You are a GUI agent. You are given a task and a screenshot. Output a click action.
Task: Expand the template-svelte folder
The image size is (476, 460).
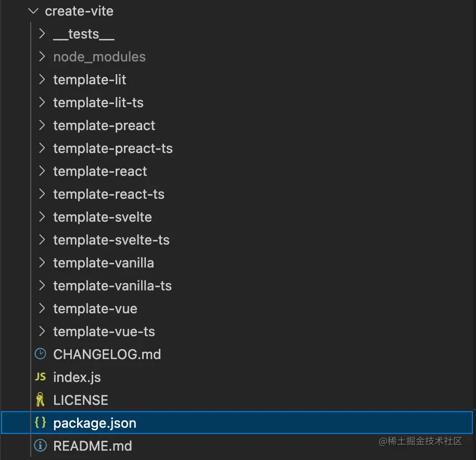point(102,217)
